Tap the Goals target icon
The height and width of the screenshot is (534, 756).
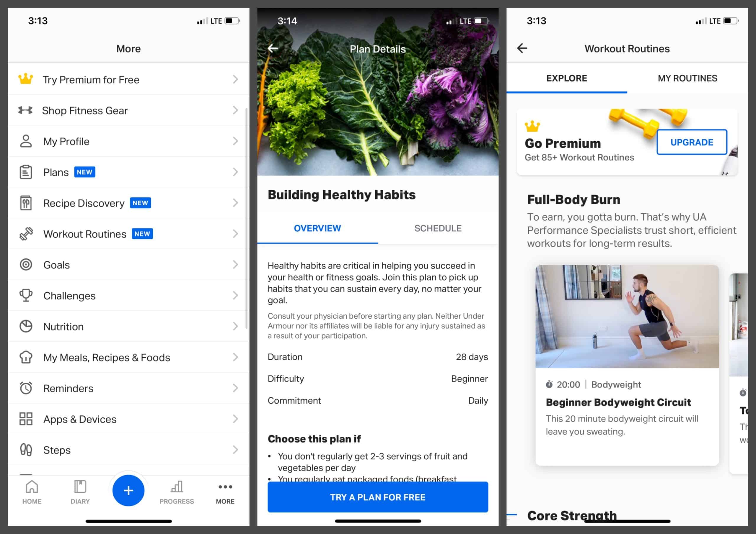pyautogui.click(x=26, y=265)
